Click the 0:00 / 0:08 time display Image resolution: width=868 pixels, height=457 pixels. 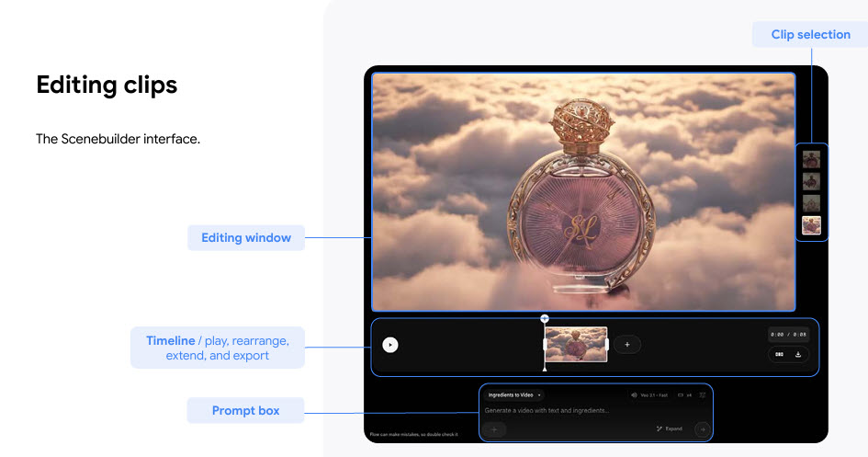(x=788, y=335)
